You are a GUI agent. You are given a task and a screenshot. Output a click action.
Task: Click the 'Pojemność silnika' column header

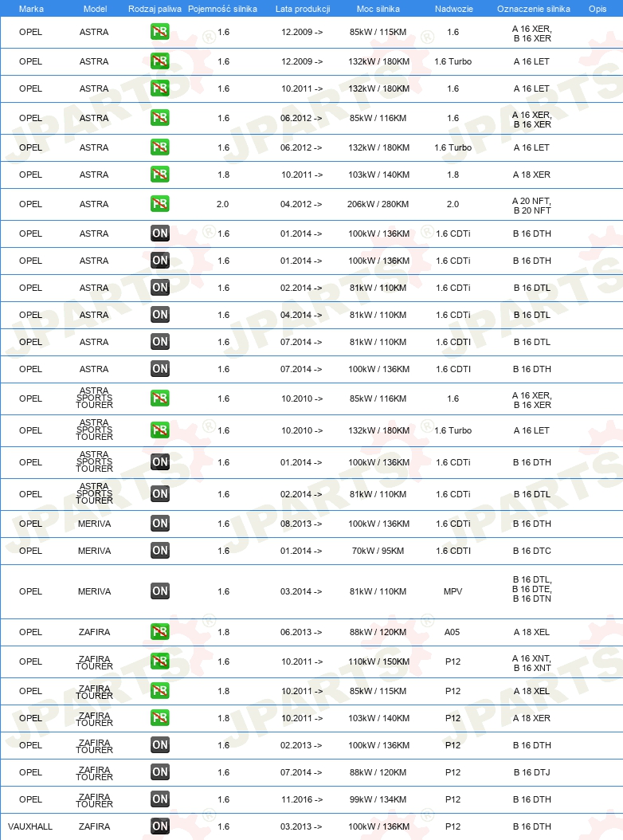coord(222,9)
